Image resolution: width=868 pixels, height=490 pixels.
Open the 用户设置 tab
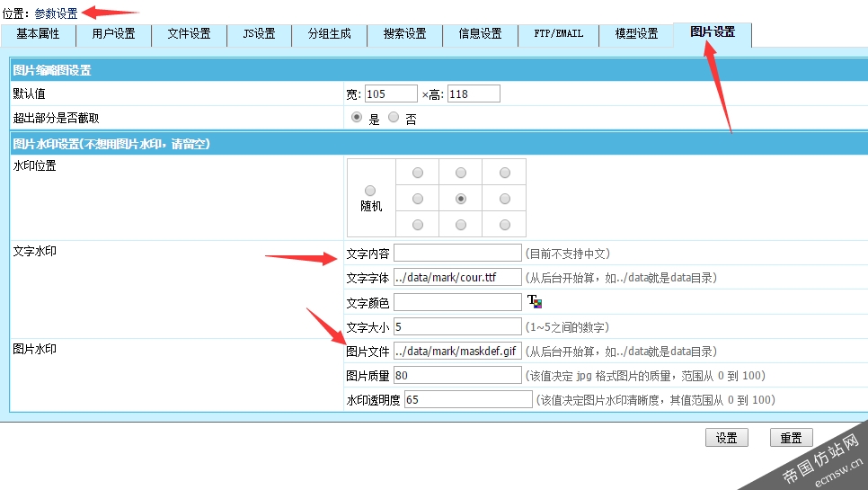point(114,34)
